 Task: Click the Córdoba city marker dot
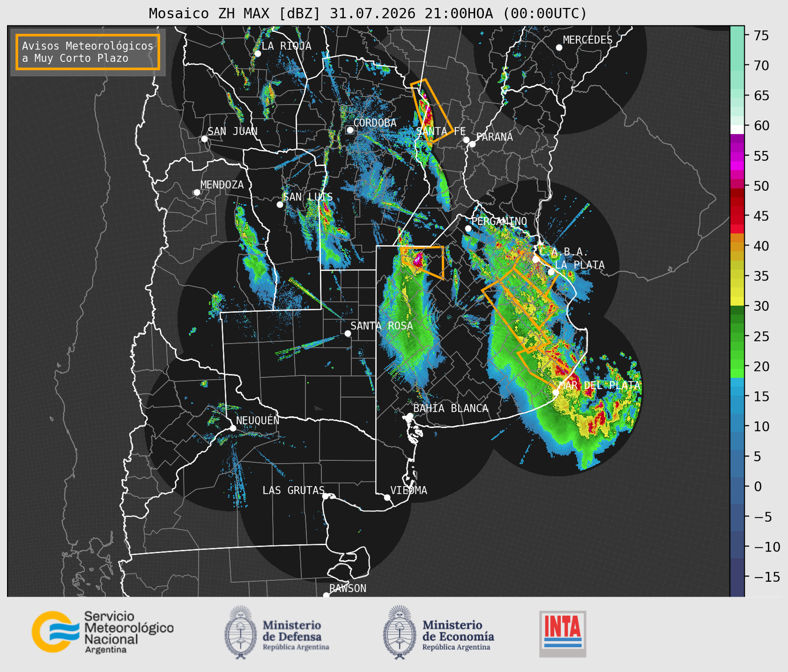point(350,130)
